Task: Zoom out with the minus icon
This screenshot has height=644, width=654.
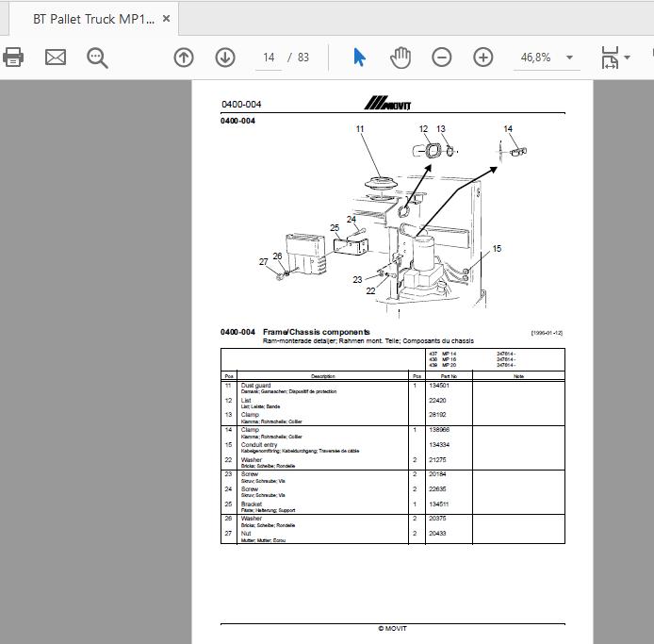Action: tap(442, 58)
